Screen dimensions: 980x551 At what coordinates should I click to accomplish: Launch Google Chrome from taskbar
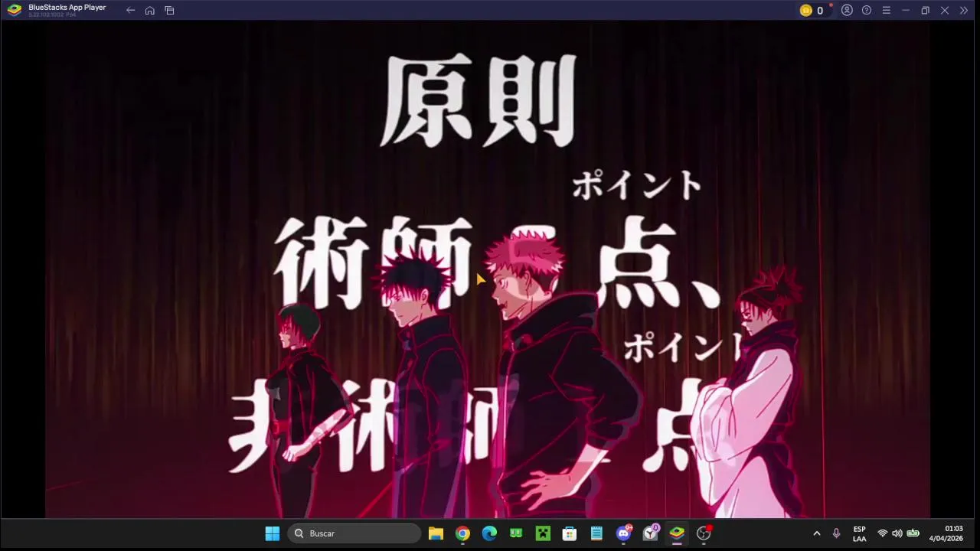tap(462, 533)
